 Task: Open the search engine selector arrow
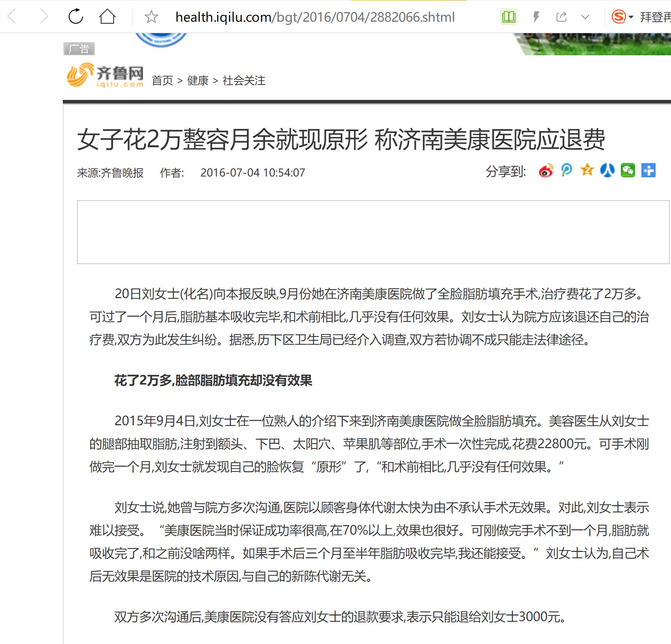click(631, 17)
